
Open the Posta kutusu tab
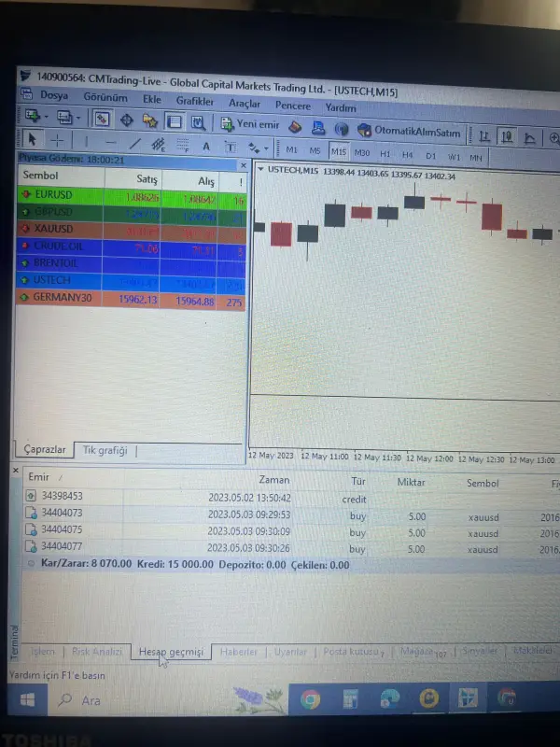(353, 651)
